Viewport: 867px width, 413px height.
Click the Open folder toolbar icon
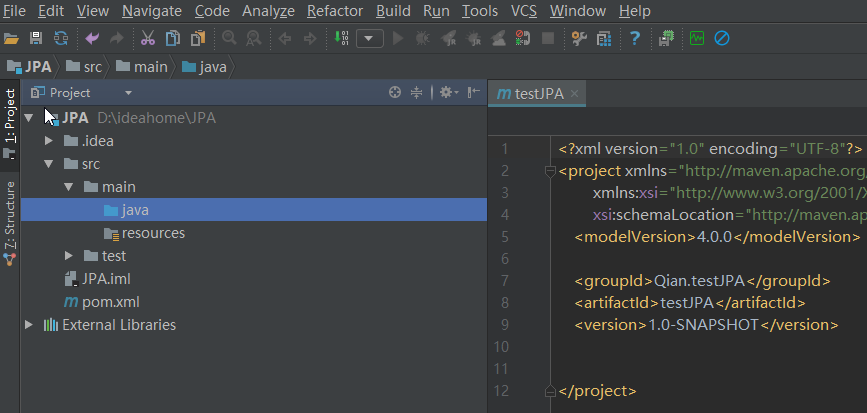[x=12, y=39]
